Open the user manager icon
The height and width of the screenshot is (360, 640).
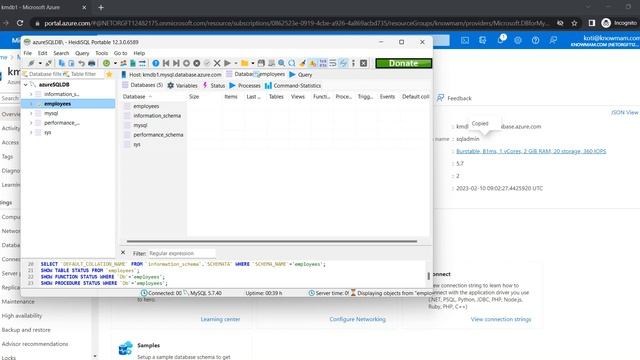click(123, 63)
